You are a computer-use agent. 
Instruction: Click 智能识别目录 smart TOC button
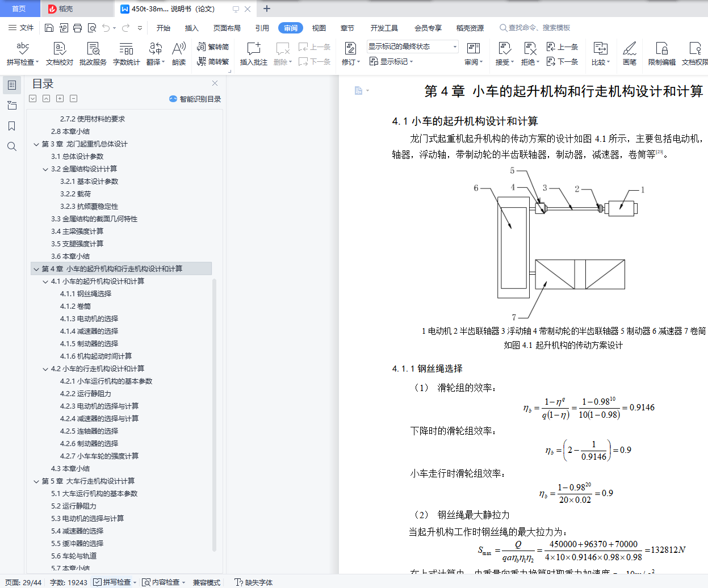click(195, 99)
